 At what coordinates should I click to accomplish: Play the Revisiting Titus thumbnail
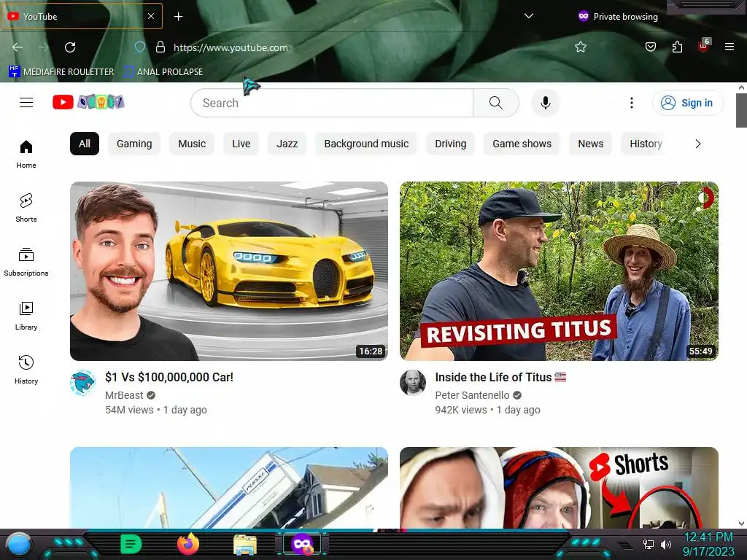coord(559,271)
